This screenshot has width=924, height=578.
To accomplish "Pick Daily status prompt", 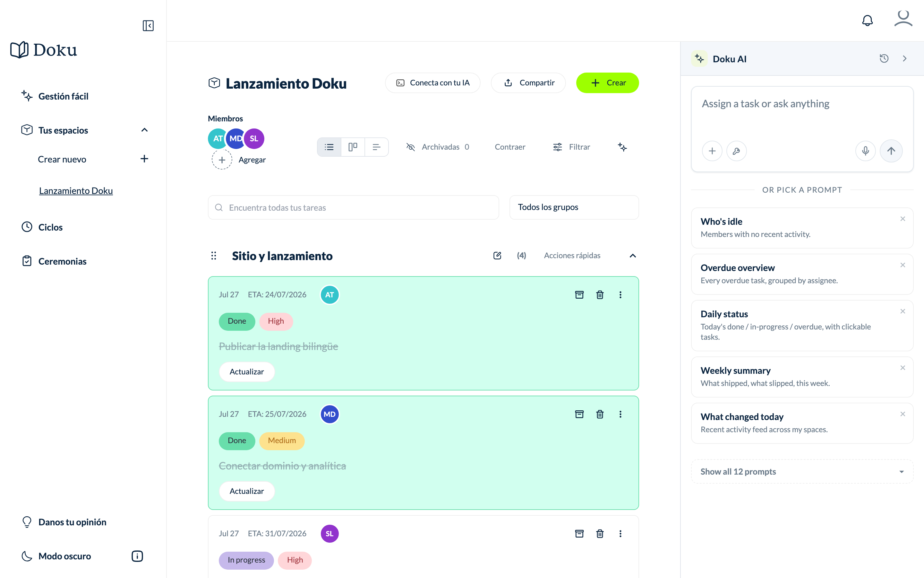I will (x=802, y=325).
